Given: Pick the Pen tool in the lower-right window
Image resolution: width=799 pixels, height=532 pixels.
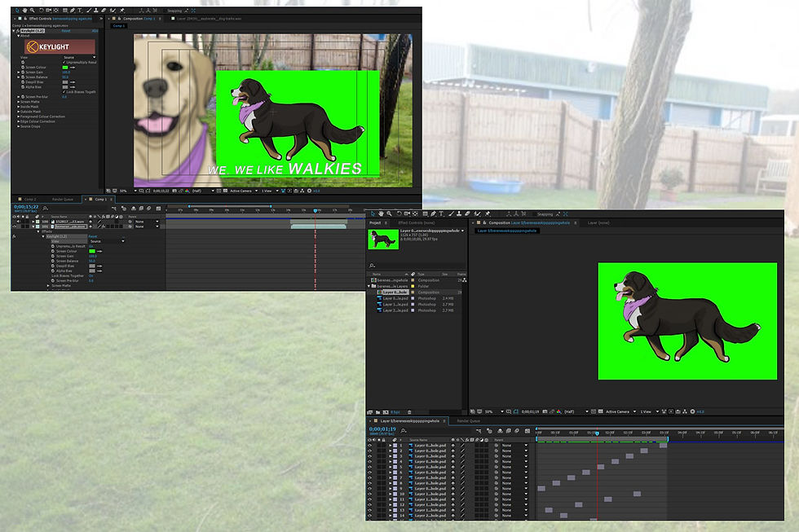Looking at the screenshot, I should click(x=433, y=213).
